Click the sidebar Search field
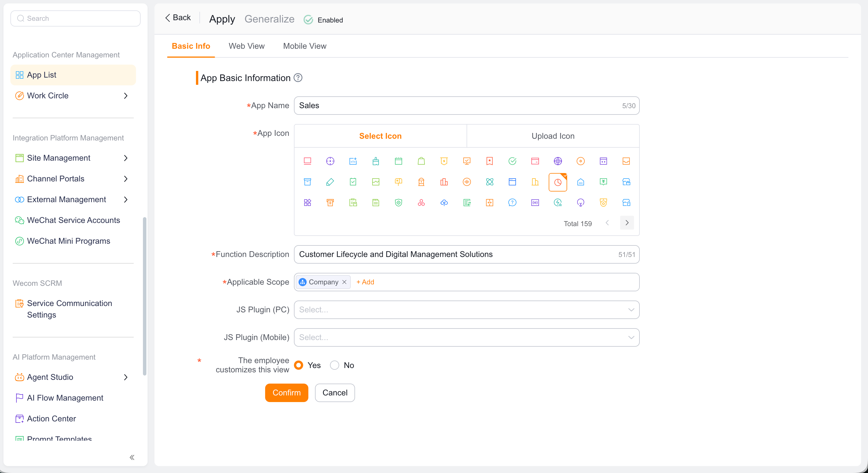This screenshot has width=868, height=473. [76, 18]
